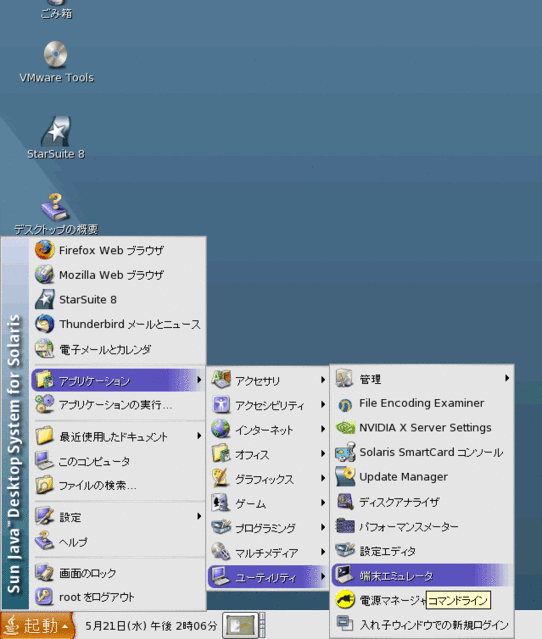Expand the アクセシビリティ submenu arrow

(323, 404)
